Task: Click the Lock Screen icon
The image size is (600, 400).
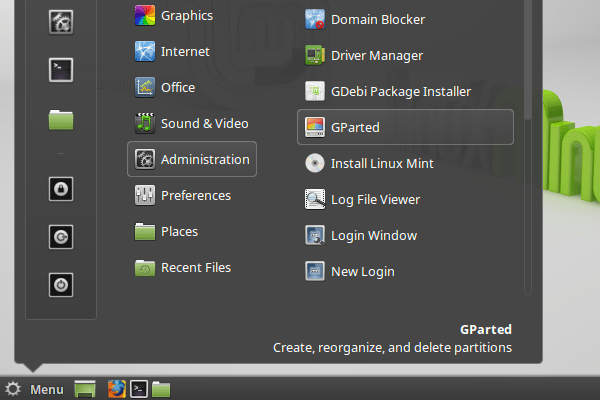Action: [61, 189]
